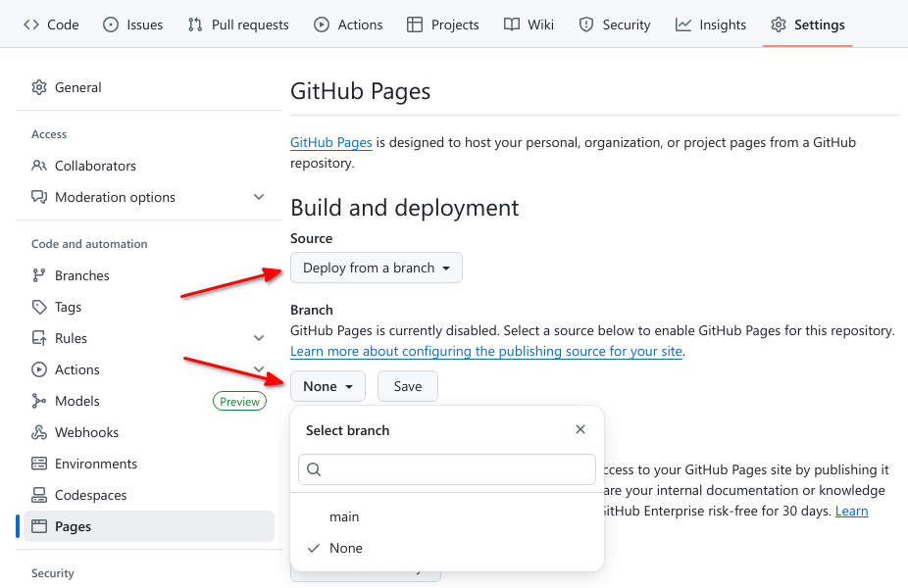Viewport: 908px width, 588px height.
Task: Click the Insights graph icon
Action: pyautogui.click(x=683, y=24)
